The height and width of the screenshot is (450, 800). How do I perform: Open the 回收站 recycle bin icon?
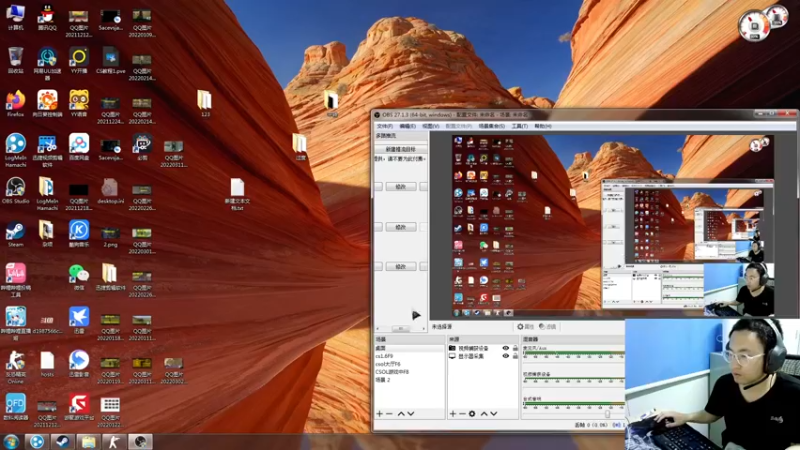15,60
